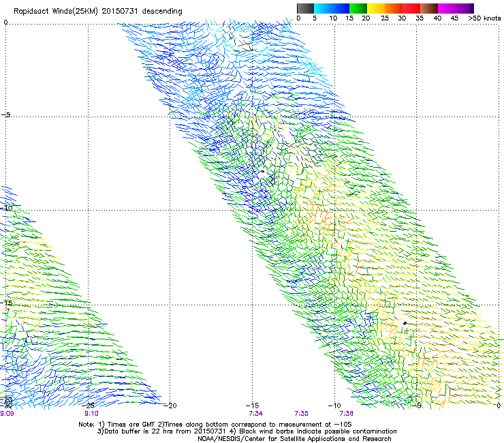Image resolution: width=504 pixels, height=443 pixels.
Task: Click the gray 0–5 knots legend swatch
Action: [x=305, y=8]
